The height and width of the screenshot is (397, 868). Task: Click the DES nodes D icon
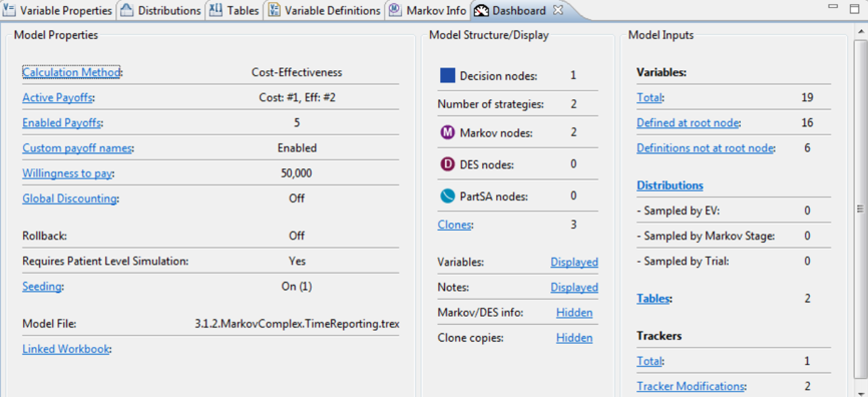point(448,164)
